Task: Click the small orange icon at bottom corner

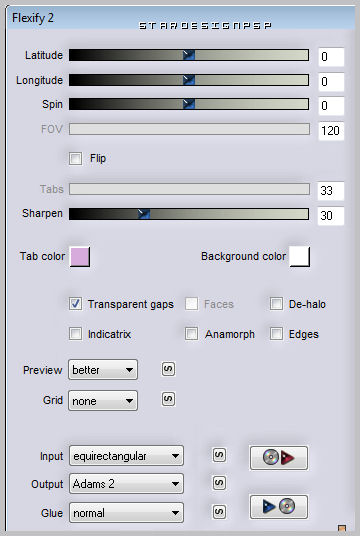Action: [x=342, y=528]
